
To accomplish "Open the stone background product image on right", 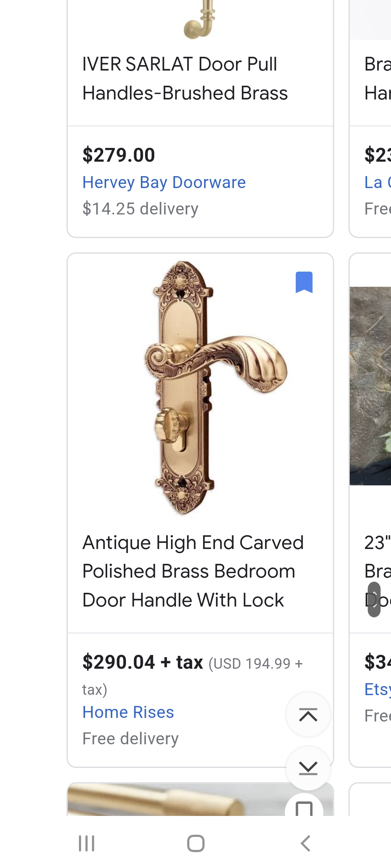I will click(x=370, y=386).
